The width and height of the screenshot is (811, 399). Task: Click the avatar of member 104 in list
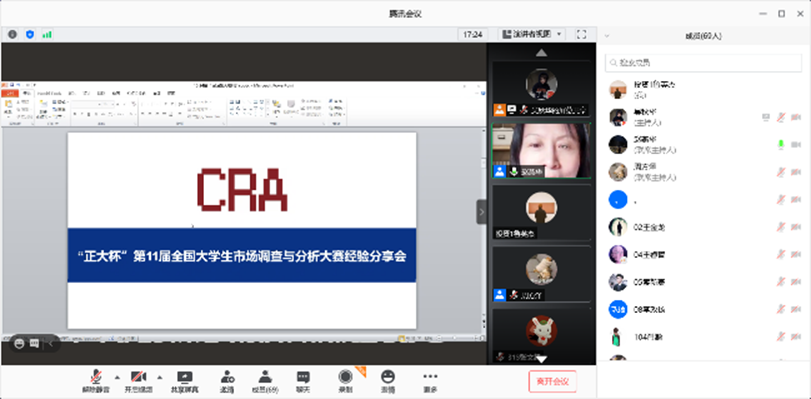pos(615,337)
